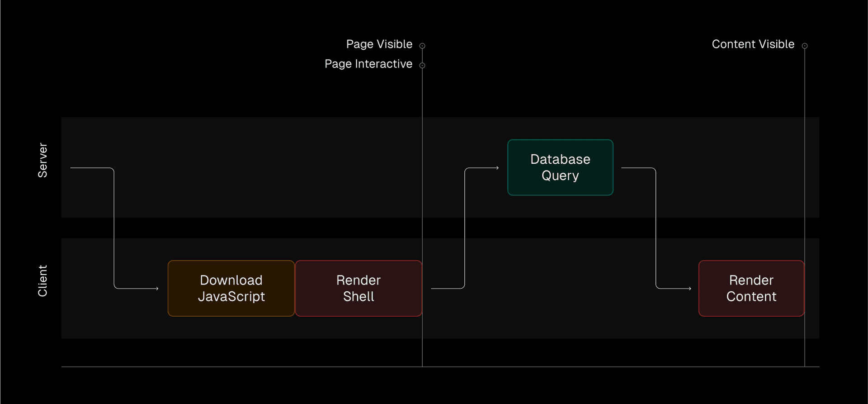Select the Page Interactive text label
This screenshot has width=868, height=404.
[368, 64]
